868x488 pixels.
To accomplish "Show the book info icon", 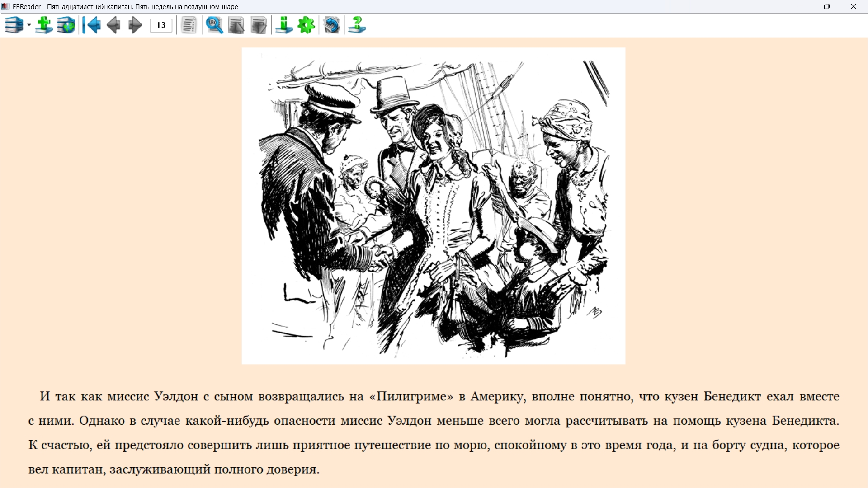I will pos(284,25).
